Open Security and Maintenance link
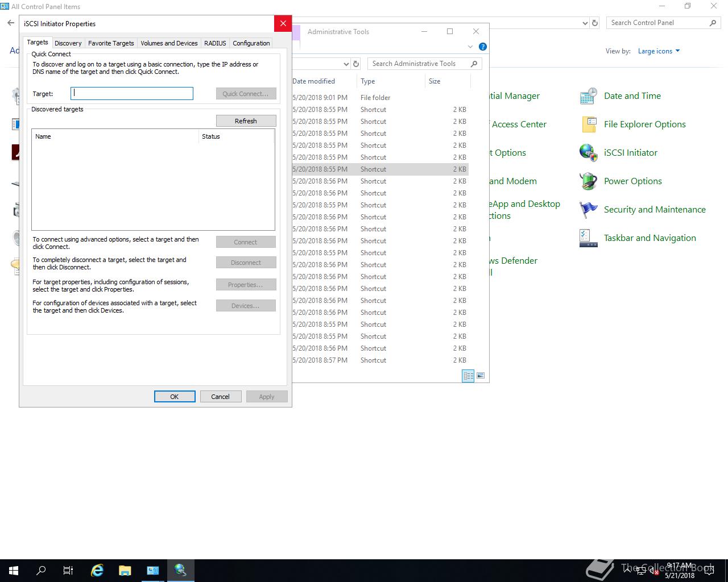Image resolution: width=728 pixels, height=582 pixels. coord(655,210)
